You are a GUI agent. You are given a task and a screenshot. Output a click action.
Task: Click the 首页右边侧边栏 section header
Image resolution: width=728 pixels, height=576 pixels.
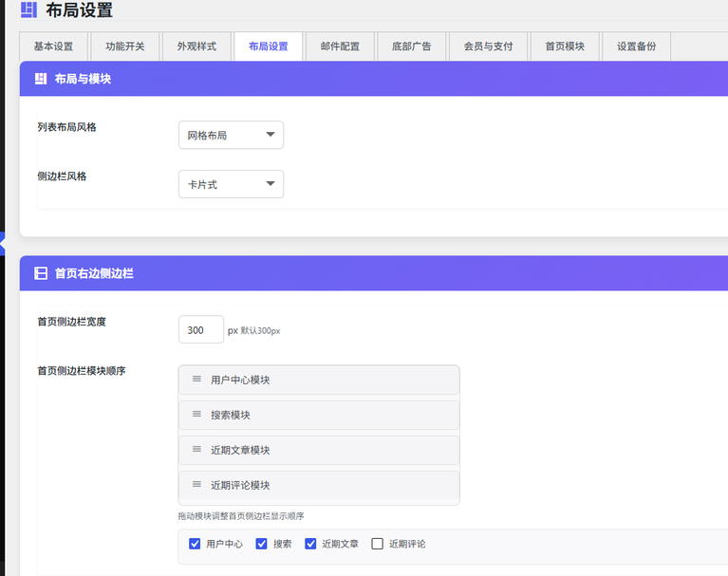click(x=374, y=273)
